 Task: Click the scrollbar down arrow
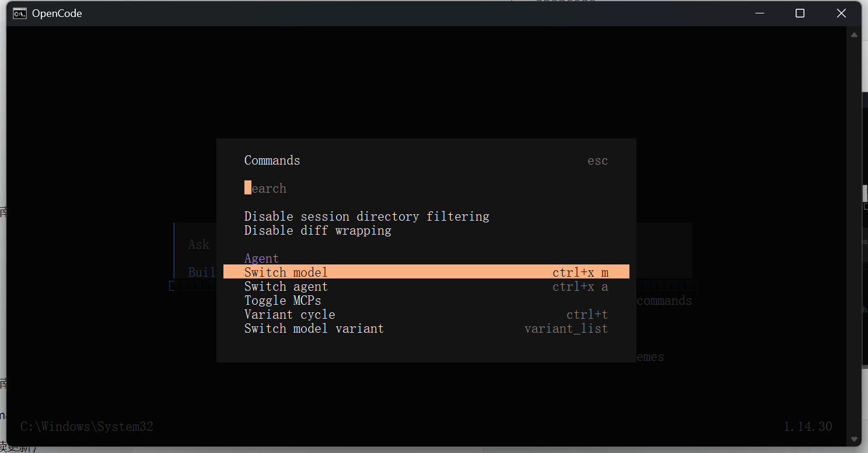coord(855,439)
